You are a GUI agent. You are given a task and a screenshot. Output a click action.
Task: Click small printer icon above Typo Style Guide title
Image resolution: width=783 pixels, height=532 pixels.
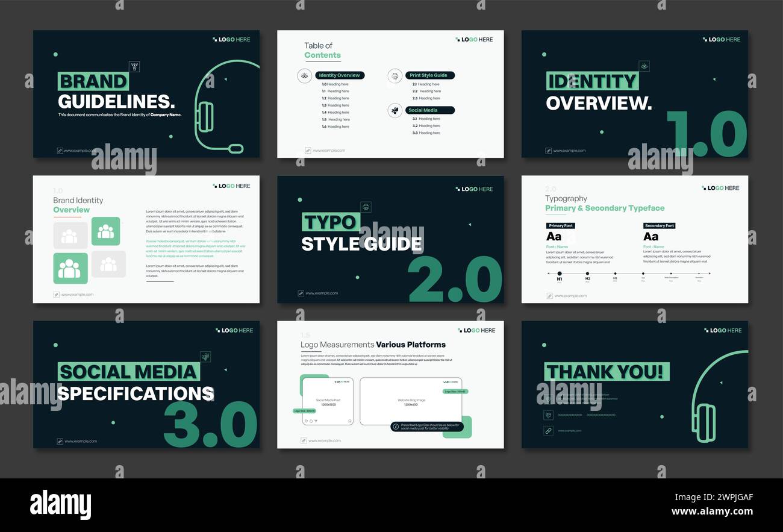pyautogui.click(x=366, y=207)
